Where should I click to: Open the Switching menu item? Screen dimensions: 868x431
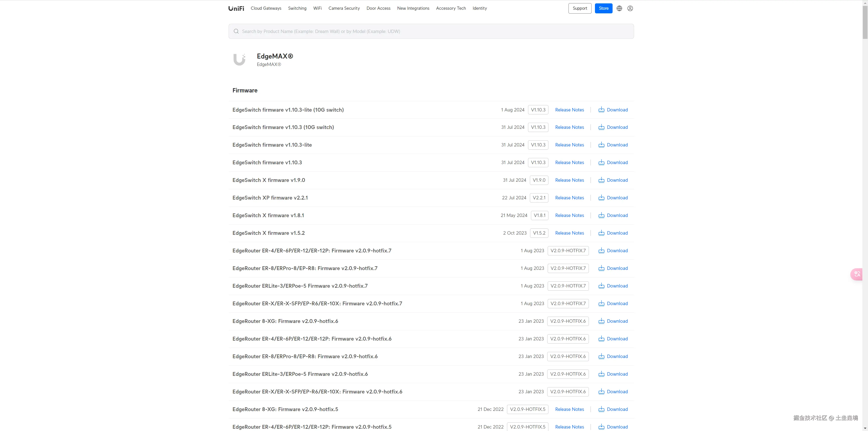(x=297, y=8)
